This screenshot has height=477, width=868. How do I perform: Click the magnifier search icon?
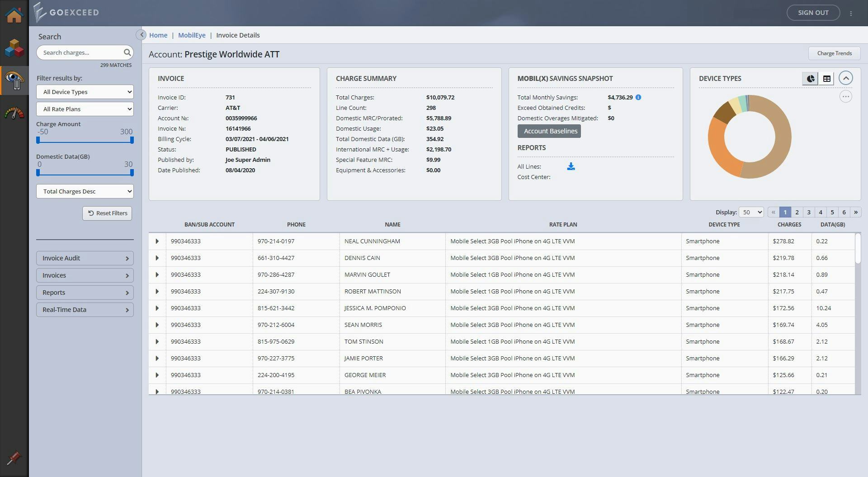[x=127, y=52]
